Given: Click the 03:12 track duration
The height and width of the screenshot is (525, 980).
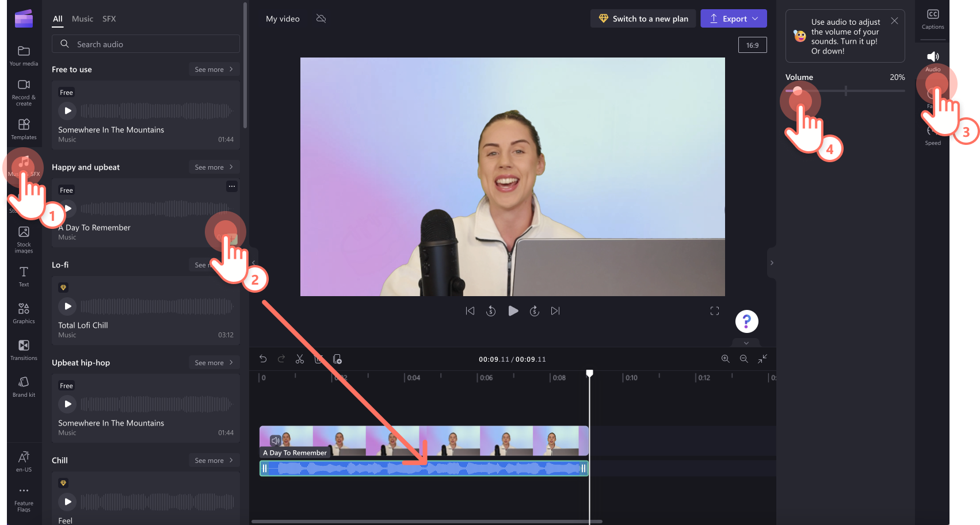Looking at the screenshot, I should (226, 335).
